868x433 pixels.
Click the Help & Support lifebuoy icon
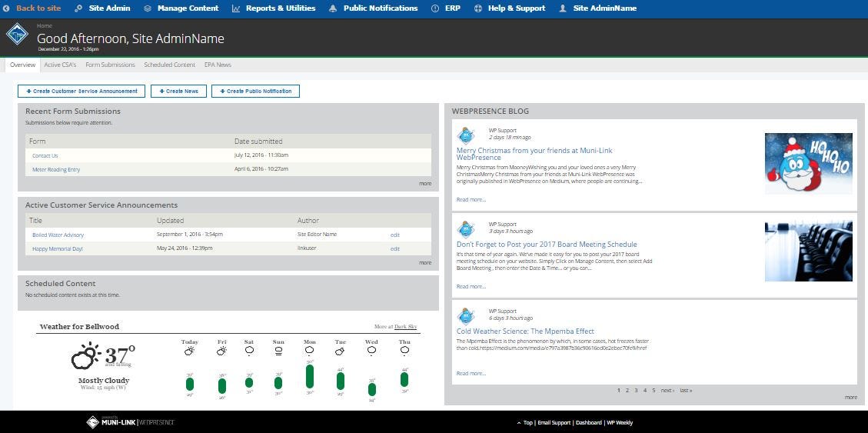tap(478, 8)
